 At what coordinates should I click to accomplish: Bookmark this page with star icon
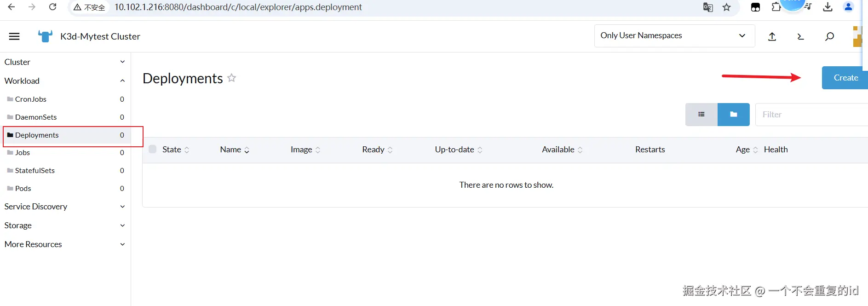(x=727, y=7)
